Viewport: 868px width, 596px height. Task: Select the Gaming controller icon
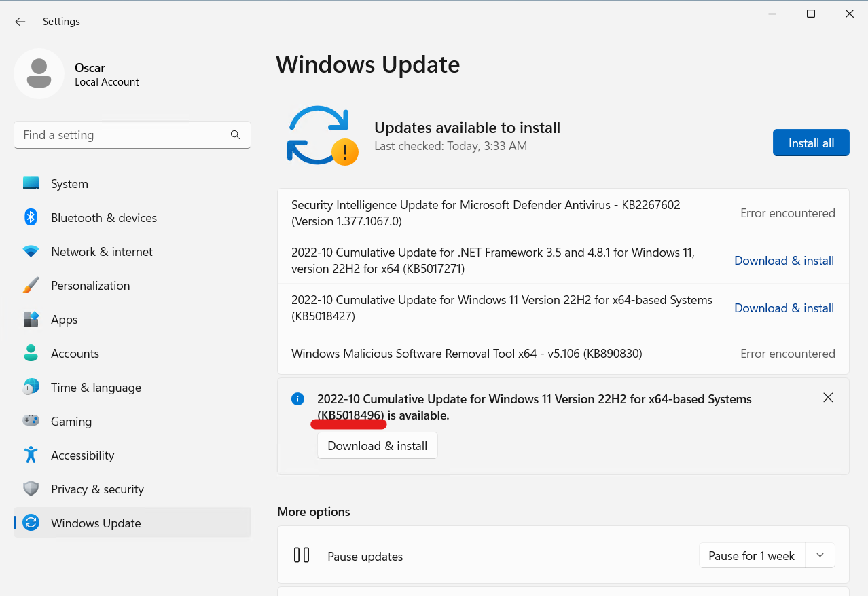pos(31,421)
